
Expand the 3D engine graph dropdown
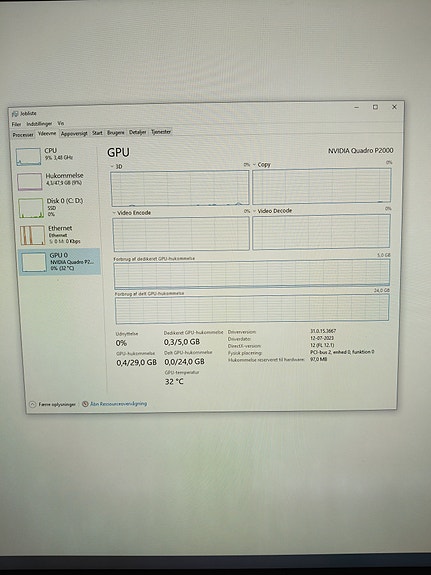112,166
